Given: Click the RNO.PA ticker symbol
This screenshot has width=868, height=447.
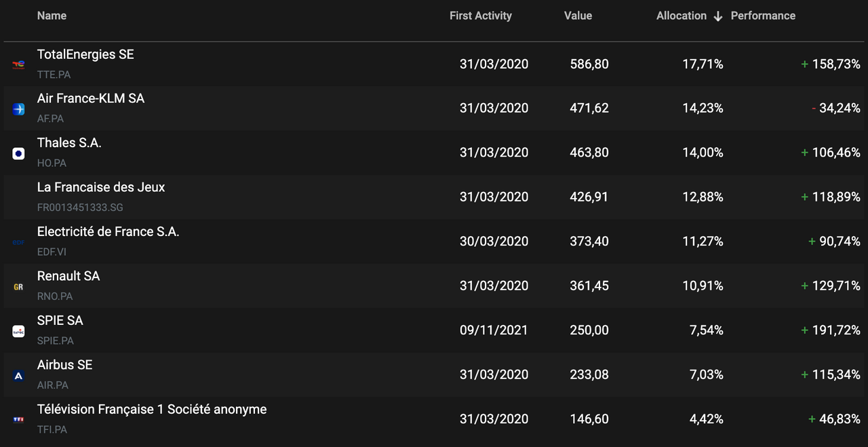Looking at the screenshot, I should pyautogui.click(x=55, y=296).
